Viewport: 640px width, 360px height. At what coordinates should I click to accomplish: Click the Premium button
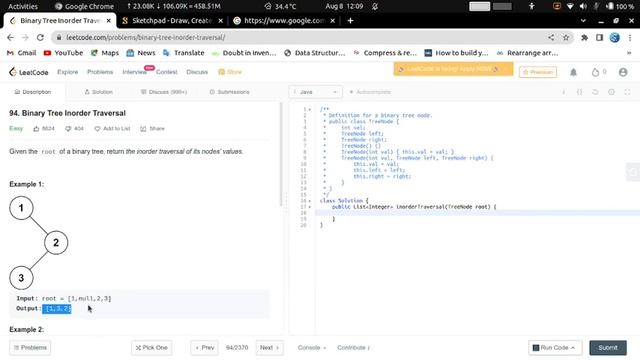point(538,72)
